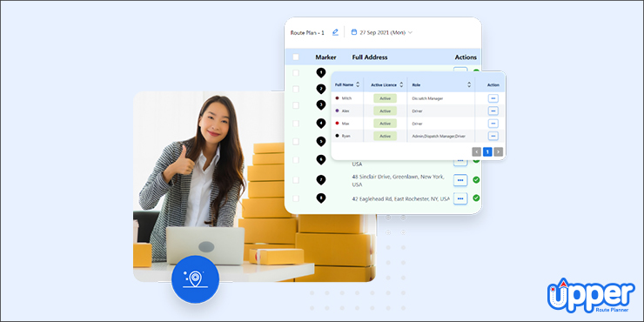
Task: Check the box for marker 7 row
Action: (296, 180)
